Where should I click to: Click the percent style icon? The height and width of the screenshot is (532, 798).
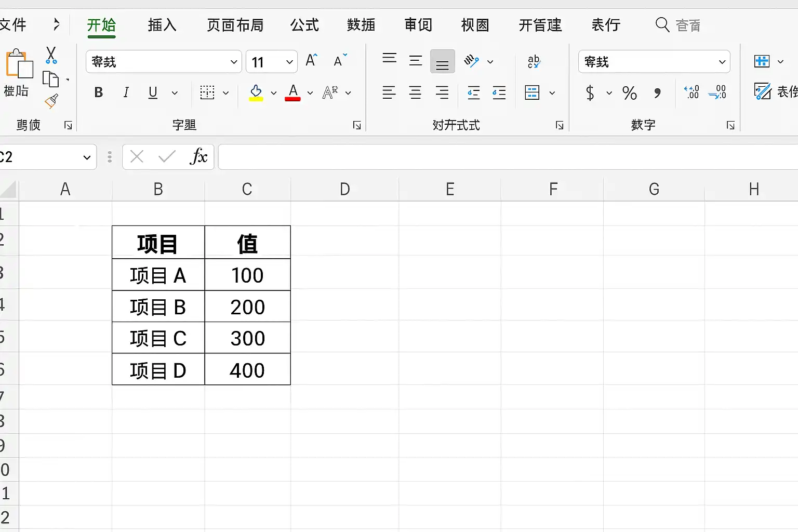tap(630, 93)
